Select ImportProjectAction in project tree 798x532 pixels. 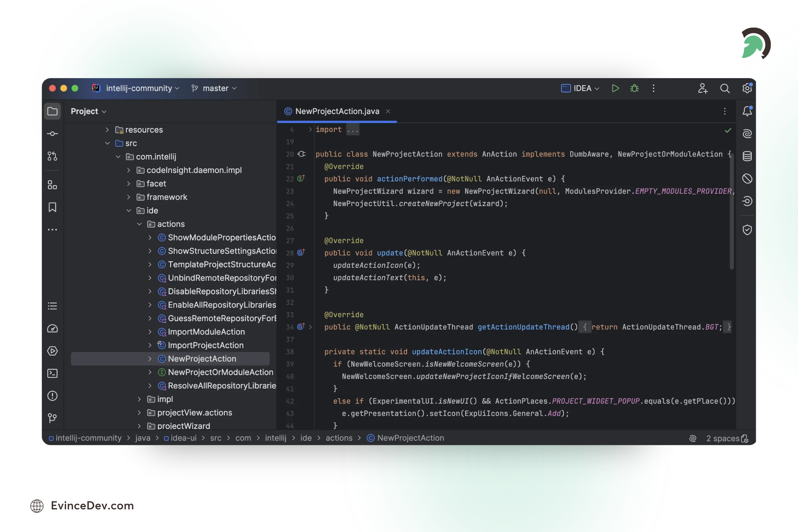coord(205,345)
